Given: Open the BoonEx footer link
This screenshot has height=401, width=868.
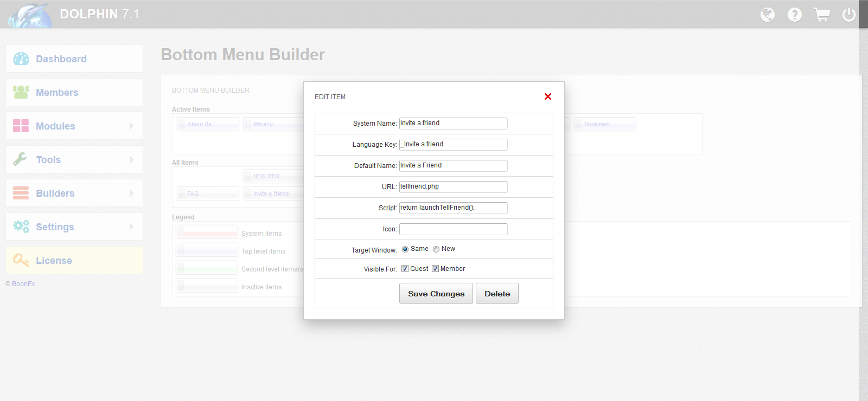Looking at the screenshot, I should pos(23,284).
